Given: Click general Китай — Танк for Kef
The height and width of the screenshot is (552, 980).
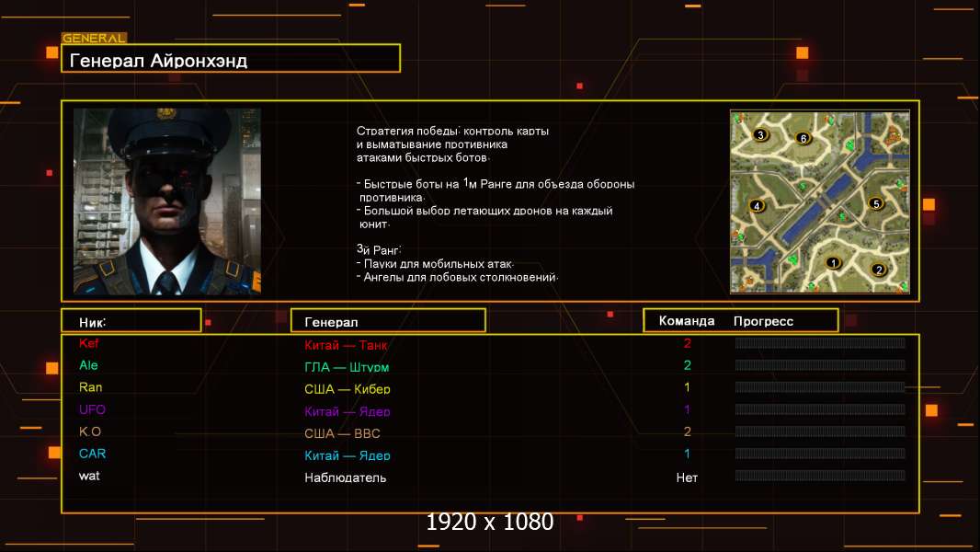Looking at the screenshot, I should [346, 345].
